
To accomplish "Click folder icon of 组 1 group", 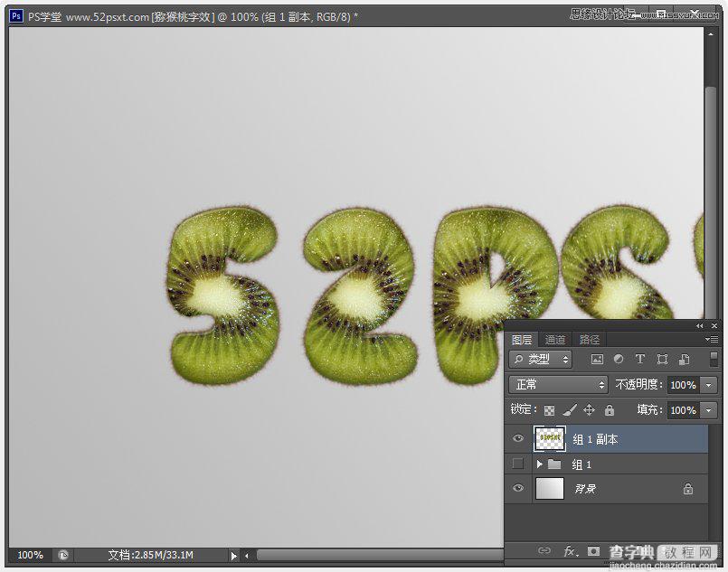I will (x=554, y=464).
